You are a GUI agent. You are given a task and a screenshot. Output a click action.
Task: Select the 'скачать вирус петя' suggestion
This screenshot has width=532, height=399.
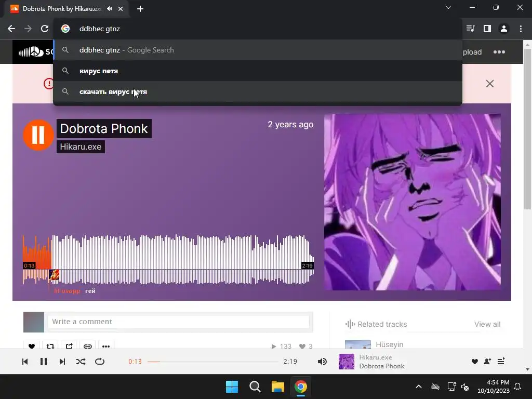(x=258, y=91)
